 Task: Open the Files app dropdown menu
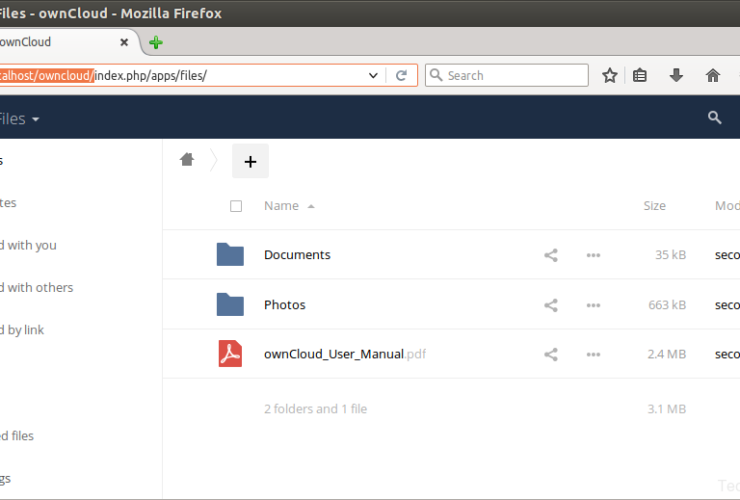[20, 119]
